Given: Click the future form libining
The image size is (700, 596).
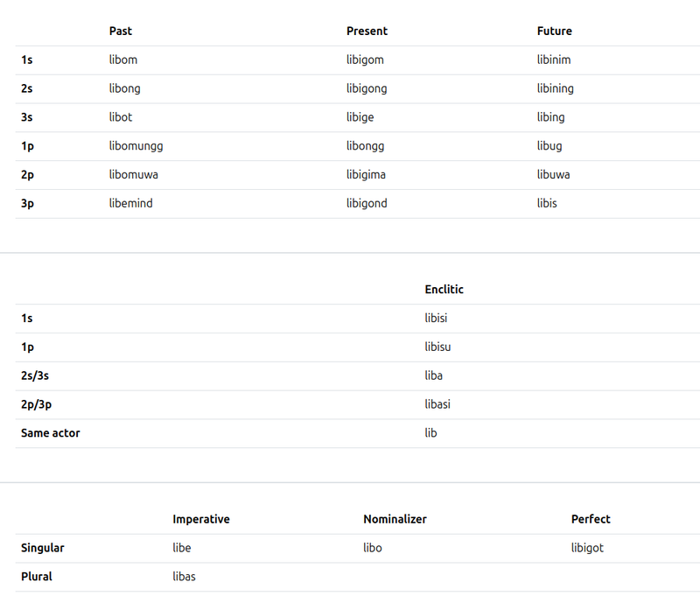Looking at the screenshot, I should pos(555,88).
